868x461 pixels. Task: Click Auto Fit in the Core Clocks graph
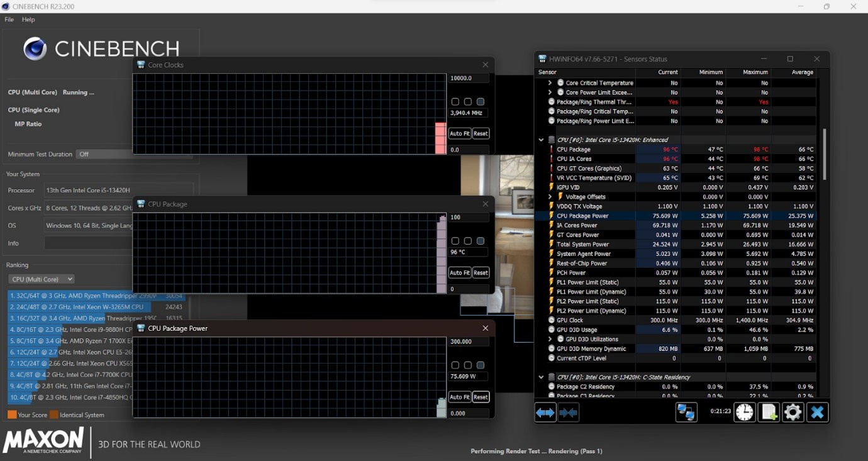click(x=459, y=133)
